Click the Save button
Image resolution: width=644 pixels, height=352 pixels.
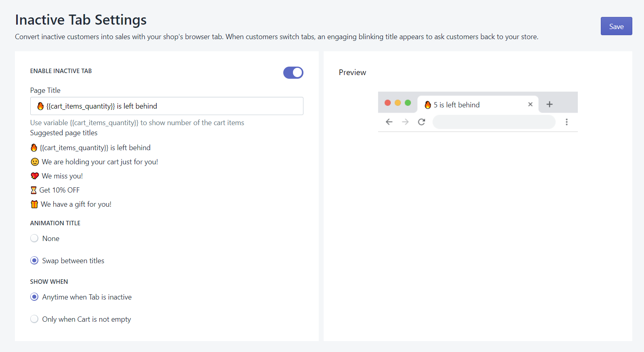tap(616, 26)
